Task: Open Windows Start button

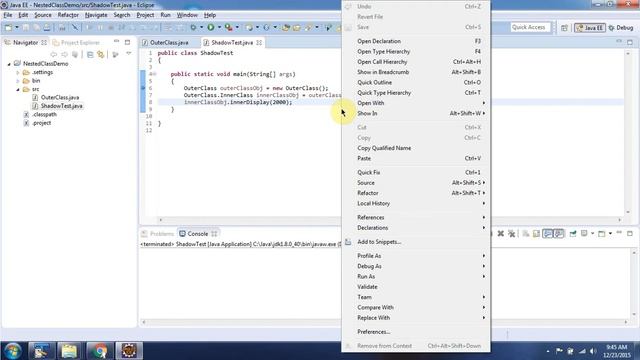Action: tap(13, 351)
